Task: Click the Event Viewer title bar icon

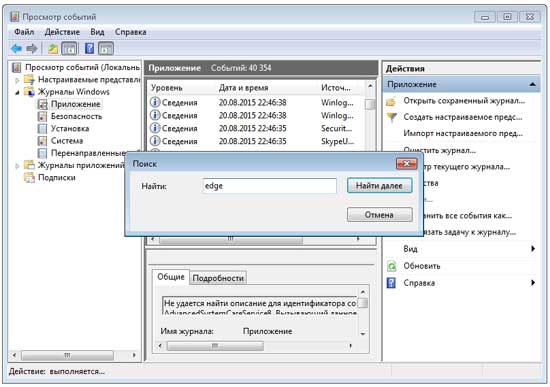Action: (14, 16)
